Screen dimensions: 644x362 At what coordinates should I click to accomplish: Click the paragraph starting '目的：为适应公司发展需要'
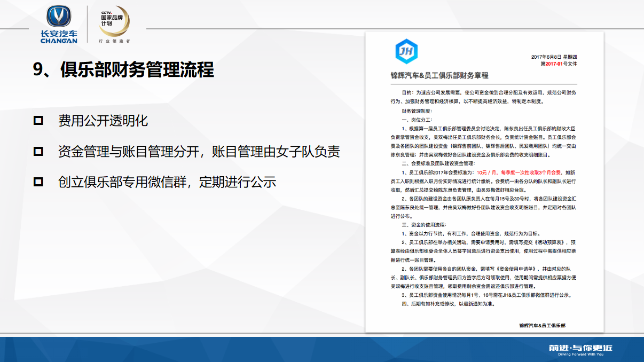(484, 97)
